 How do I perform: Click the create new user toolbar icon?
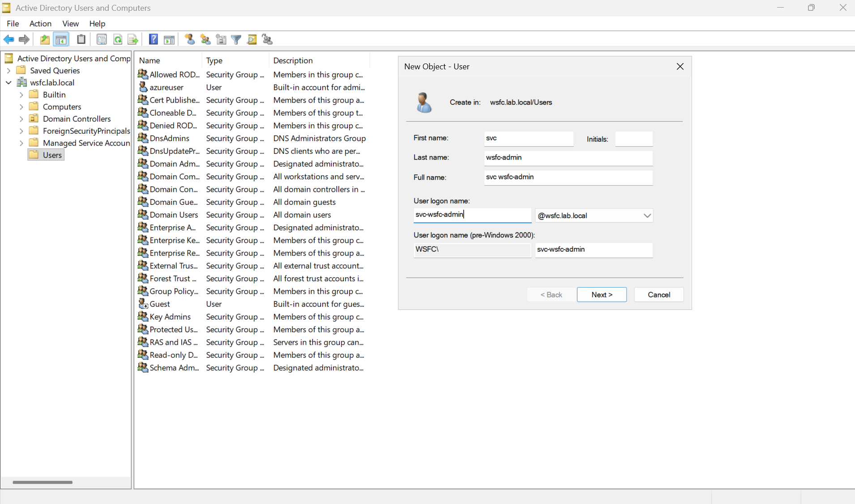pos(190,39)
